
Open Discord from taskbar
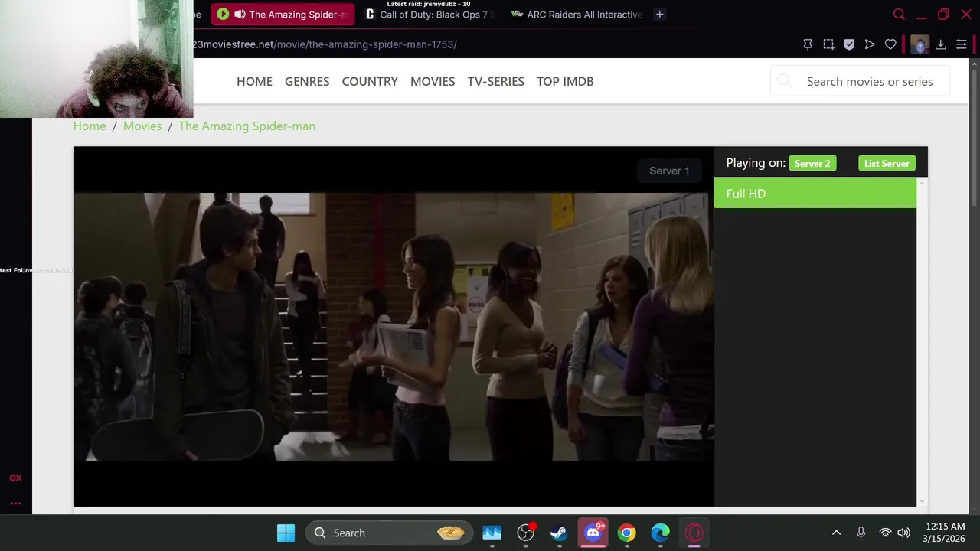click(593, 533)
